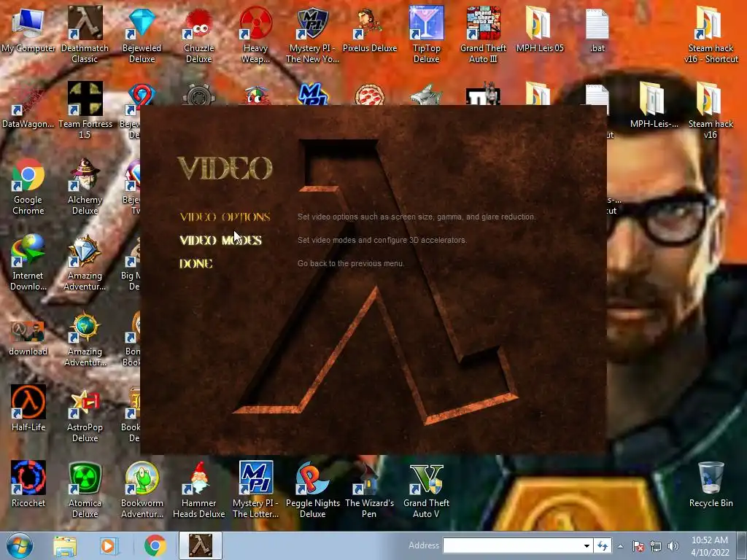747x560 pixels.
Task: Click the taskbar Address input field
Action: (x=512, y=545)
